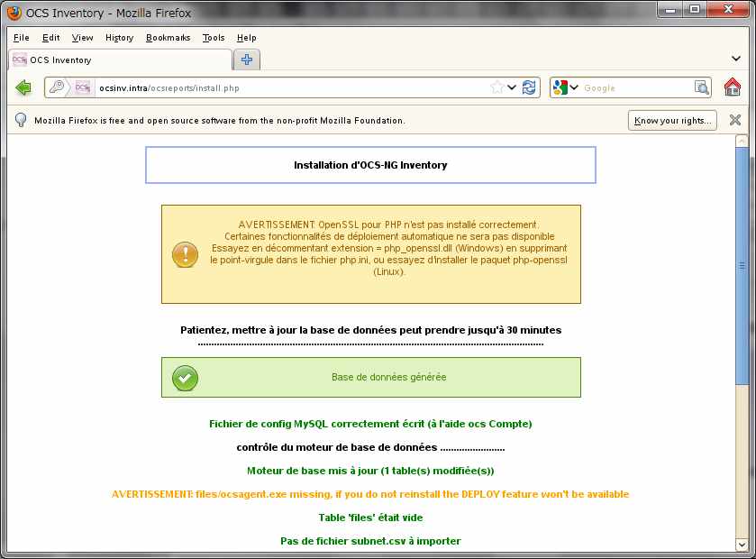Click the ocsagent.exe missing warning text
Image resolution: width=756 pixels, height=559 pixels.
(370, 494)
